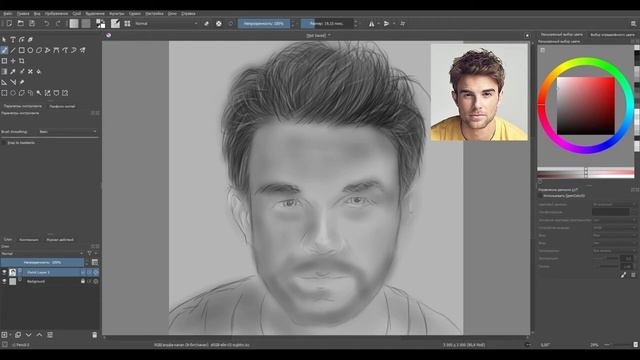Open the Слой menu
Screen dimensions: 640x360
click(76, 13)
